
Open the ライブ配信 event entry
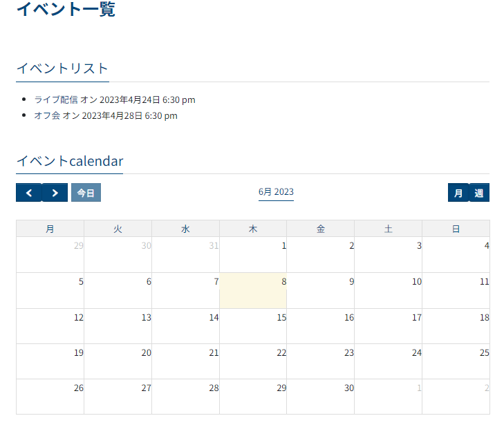pyautogui.click(x=56, y=99)
